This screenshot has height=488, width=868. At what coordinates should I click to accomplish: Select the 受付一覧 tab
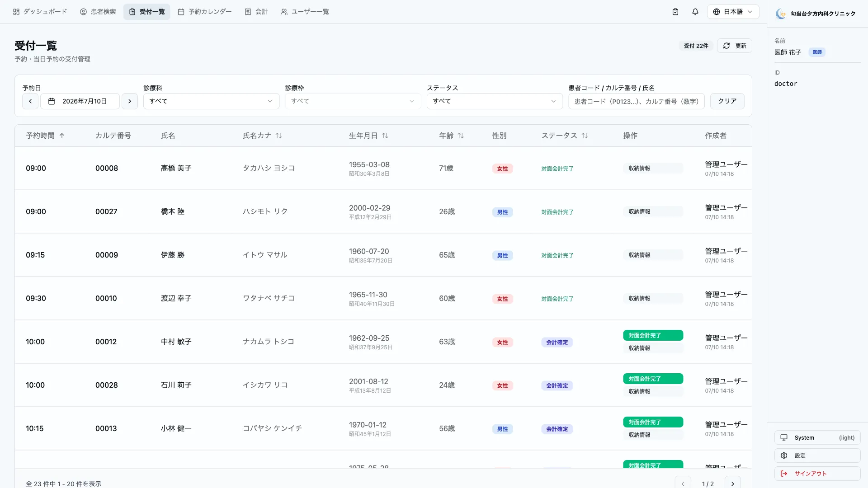coord(147,12)
